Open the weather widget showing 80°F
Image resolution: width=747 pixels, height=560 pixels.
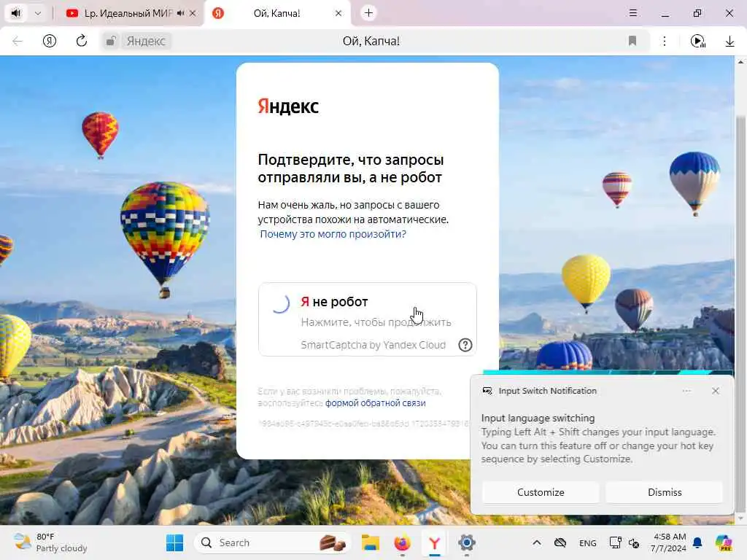(x=50, y=542)
